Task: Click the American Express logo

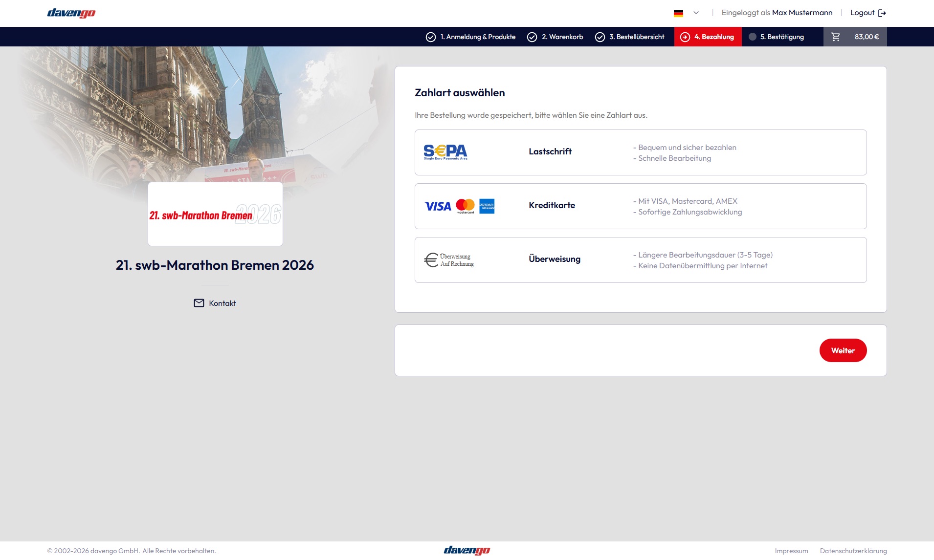Action: click(x=487, y=206)
